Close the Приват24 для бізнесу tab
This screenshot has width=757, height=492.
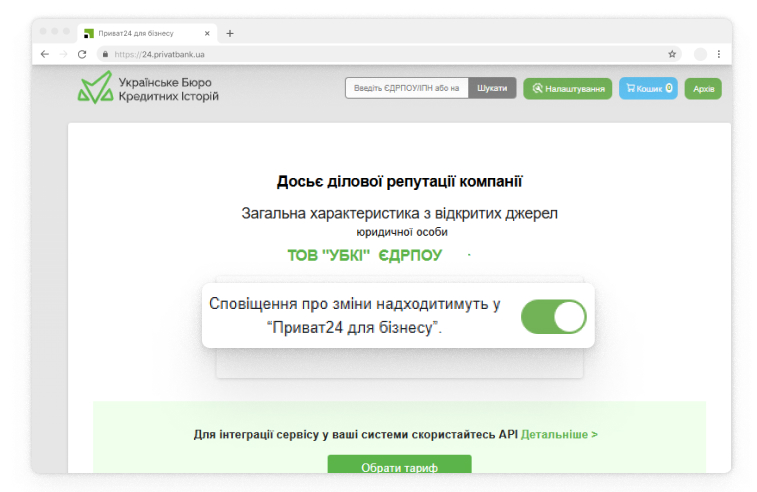pos(207,33)
